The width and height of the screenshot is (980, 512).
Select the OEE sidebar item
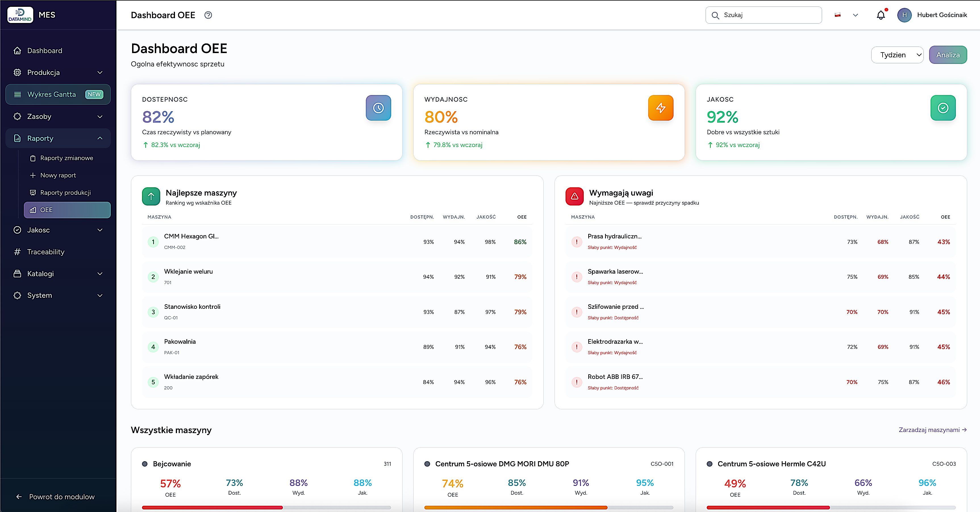(x=67, y=210)
